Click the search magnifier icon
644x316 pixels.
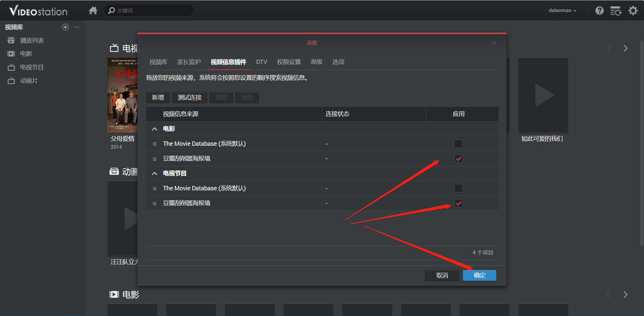pyautogui.click(x=112, y=10)
